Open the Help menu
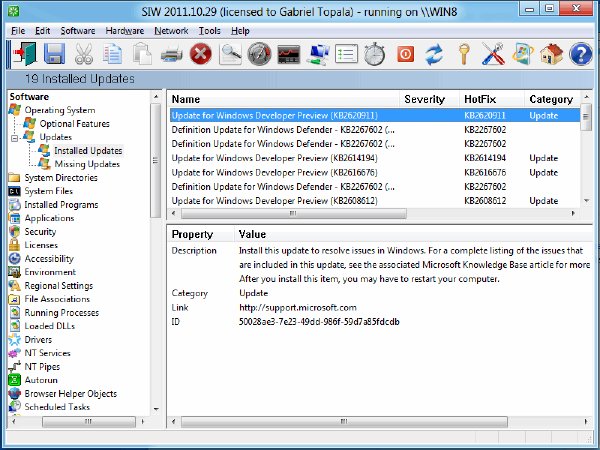 point(240,31)
